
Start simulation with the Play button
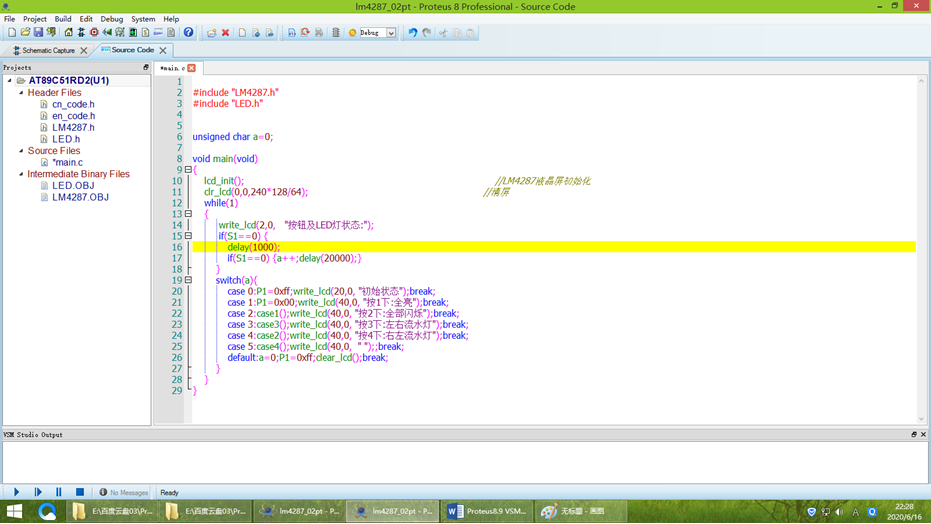(17, 492)
